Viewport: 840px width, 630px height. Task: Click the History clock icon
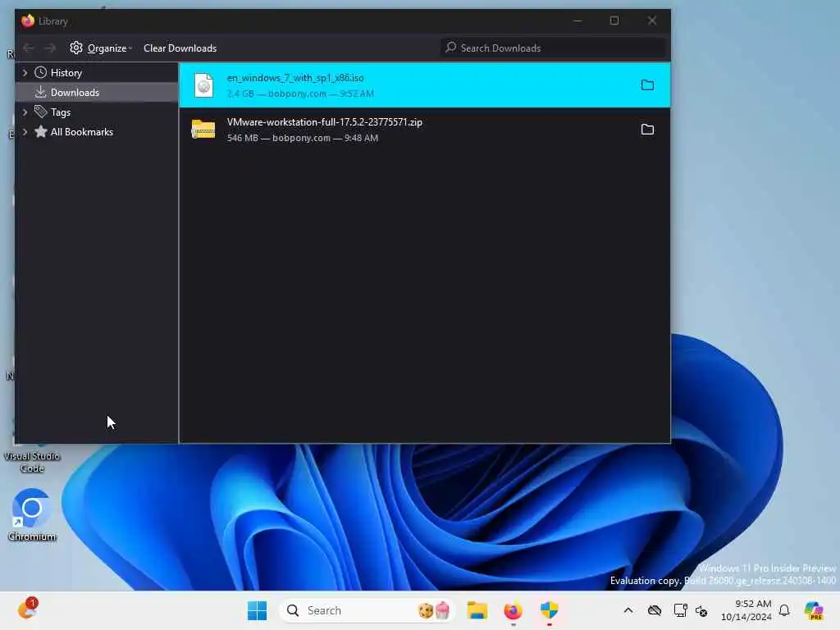pos(40,72)
